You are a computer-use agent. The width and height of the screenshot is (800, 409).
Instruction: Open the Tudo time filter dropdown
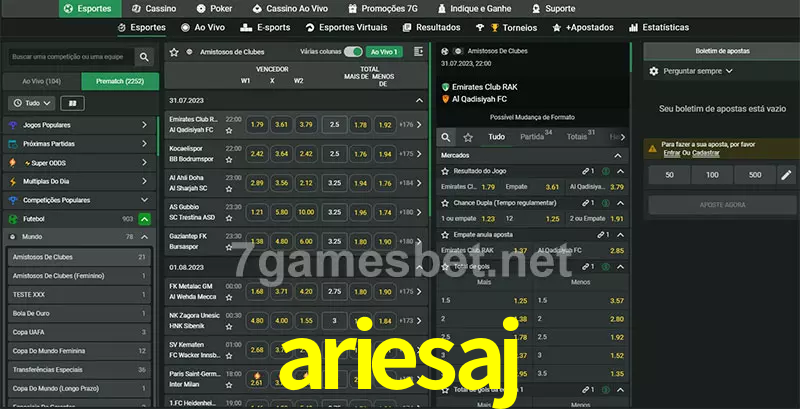point(32,104)
